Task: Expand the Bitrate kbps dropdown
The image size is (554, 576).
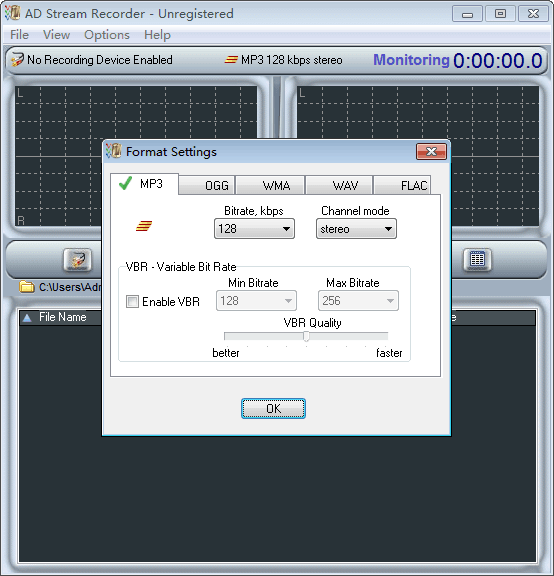Action: point(254,228)
